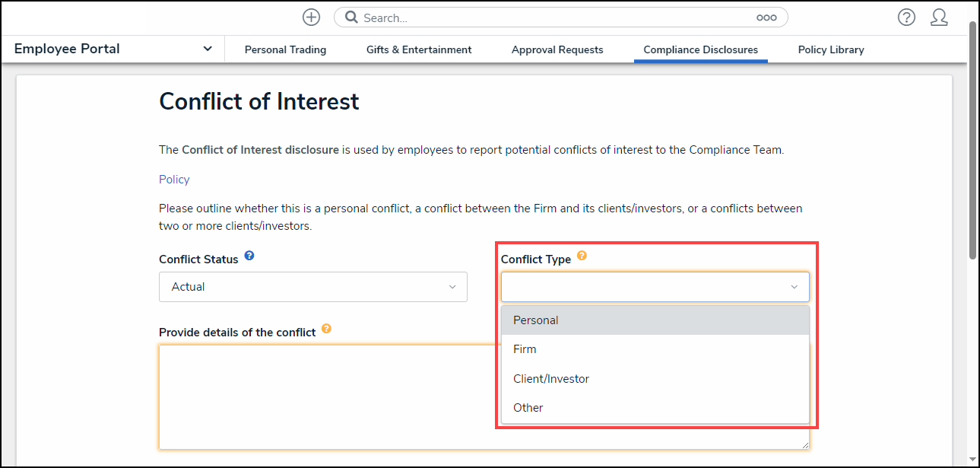Open the Conflict Status dropdown
This screenshot has height=468, width=980.
tap(312, 287)
